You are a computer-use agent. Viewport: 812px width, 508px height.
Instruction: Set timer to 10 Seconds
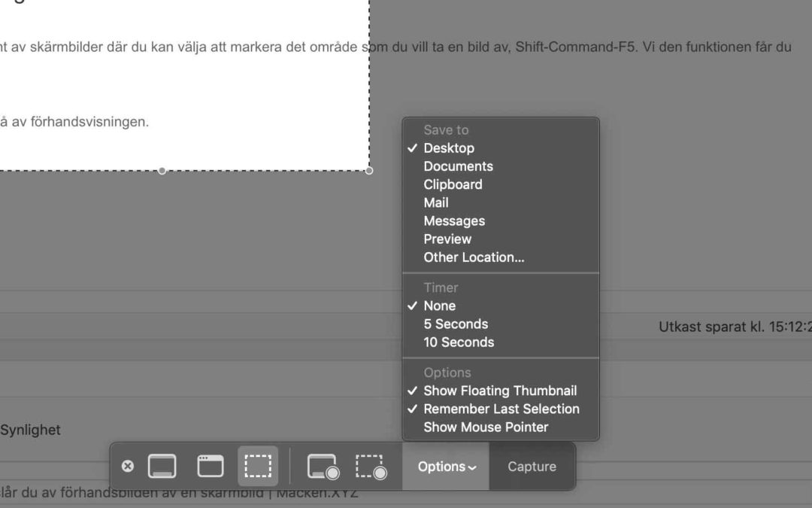pos(459,342)
